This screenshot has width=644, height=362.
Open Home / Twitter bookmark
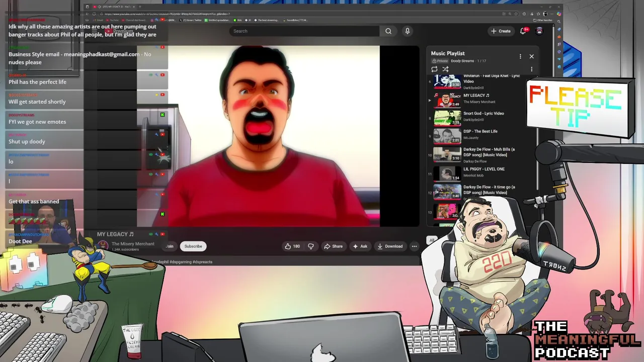pyautogui.click(x=191, y=20)
